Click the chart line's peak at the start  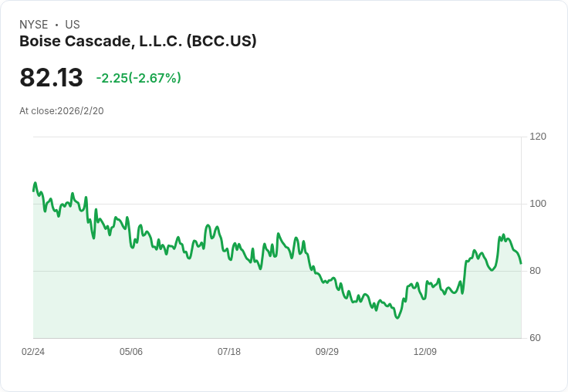pyautogui.click(x=35, y=183)
